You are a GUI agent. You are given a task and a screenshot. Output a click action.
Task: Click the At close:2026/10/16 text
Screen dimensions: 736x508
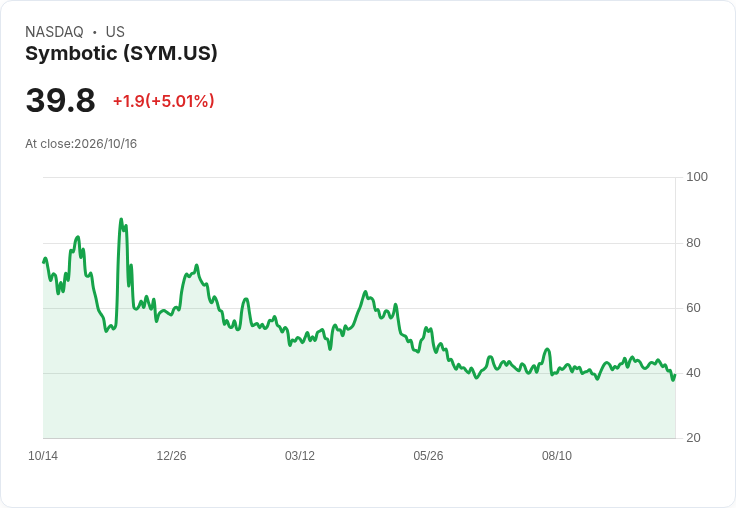81,144
